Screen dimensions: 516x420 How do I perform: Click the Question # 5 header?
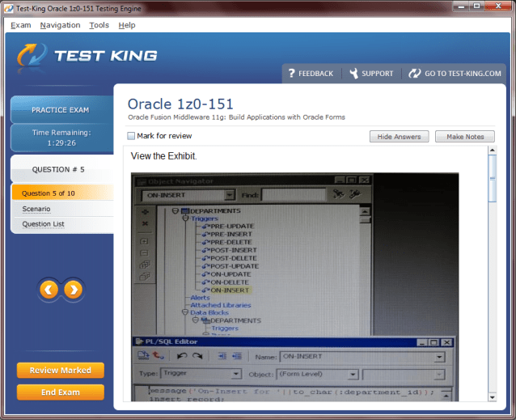(x=61, y=169)
